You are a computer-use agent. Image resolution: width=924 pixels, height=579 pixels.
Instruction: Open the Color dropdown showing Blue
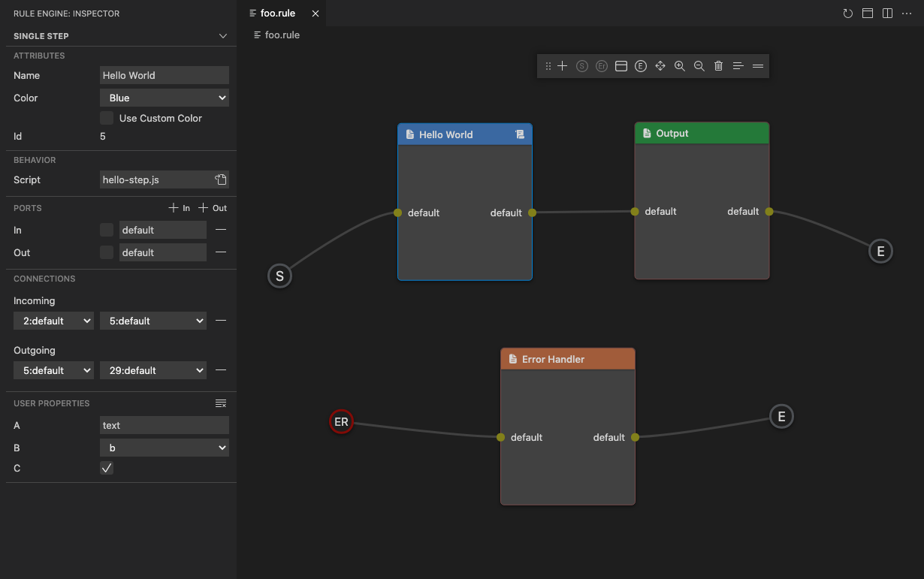click(164, 98)
